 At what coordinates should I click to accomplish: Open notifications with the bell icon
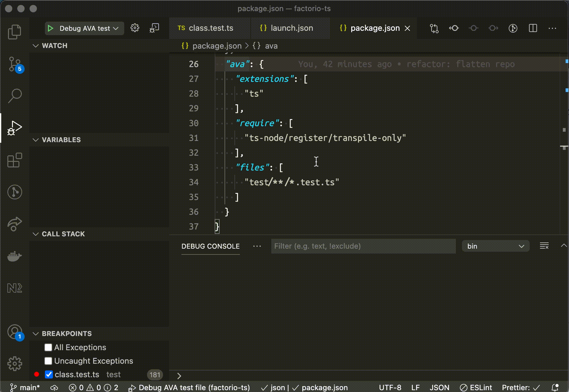[555, 387]
